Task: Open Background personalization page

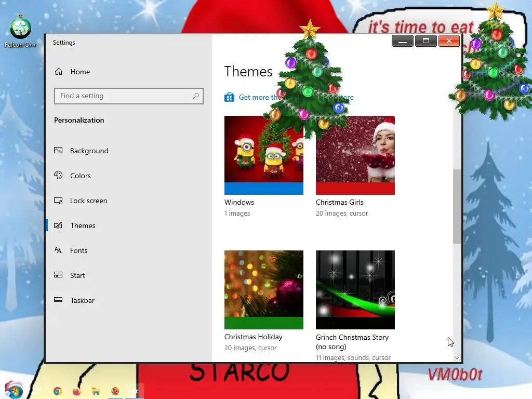Action: [82, 151]
